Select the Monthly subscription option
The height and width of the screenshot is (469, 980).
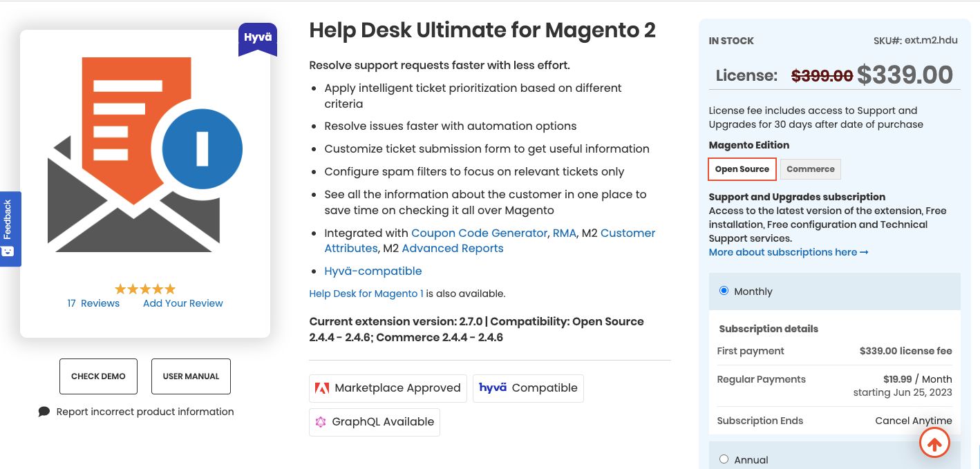[x=724, y=290]
